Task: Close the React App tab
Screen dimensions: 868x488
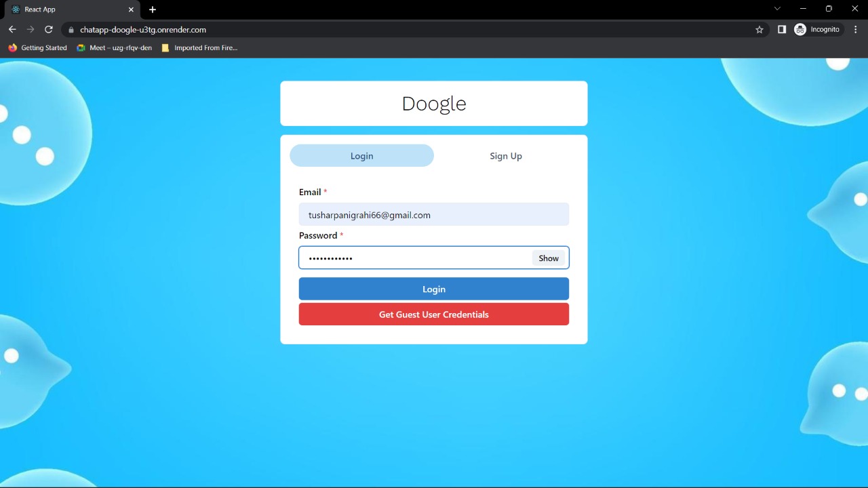Action: coord(131,9)
